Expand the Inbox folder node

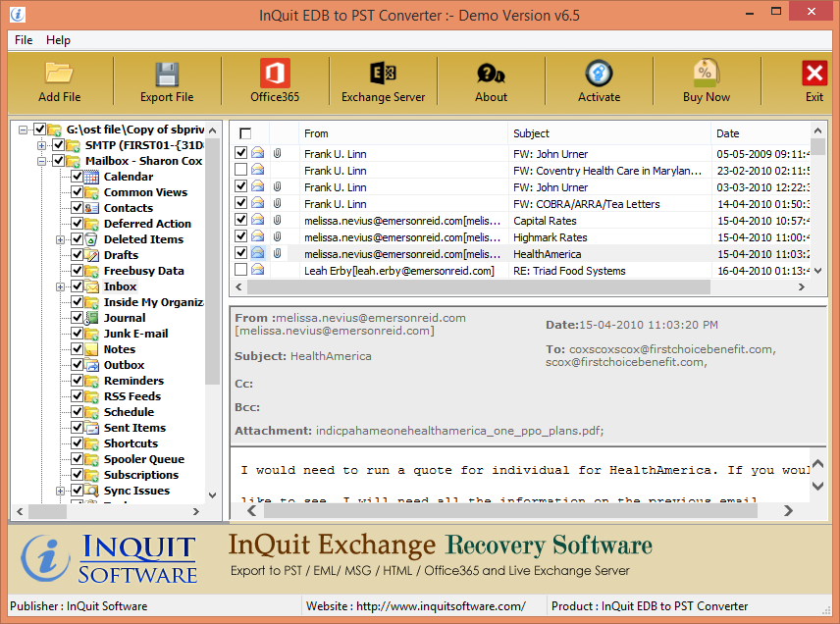[x=60, y=286]
